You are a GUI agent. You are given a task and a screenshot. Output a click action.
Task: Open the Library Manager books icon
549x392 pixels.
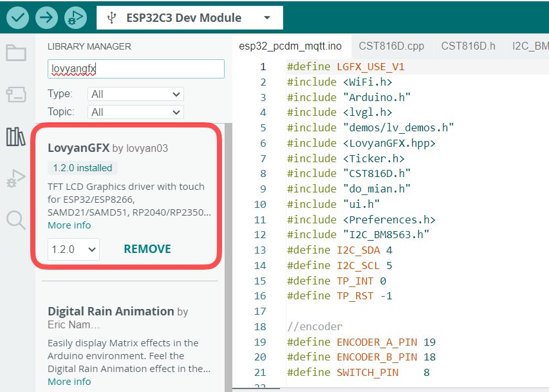(16, 136)
